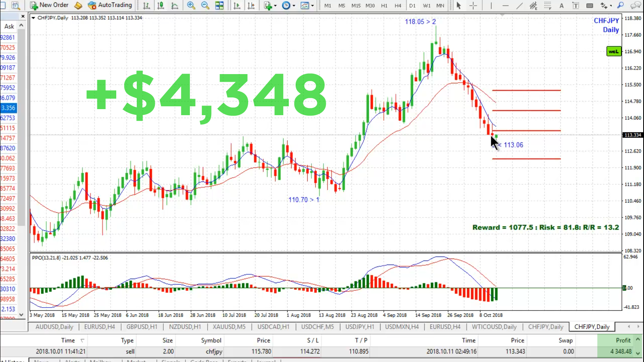Click the tile windows icon

point(219,6)
